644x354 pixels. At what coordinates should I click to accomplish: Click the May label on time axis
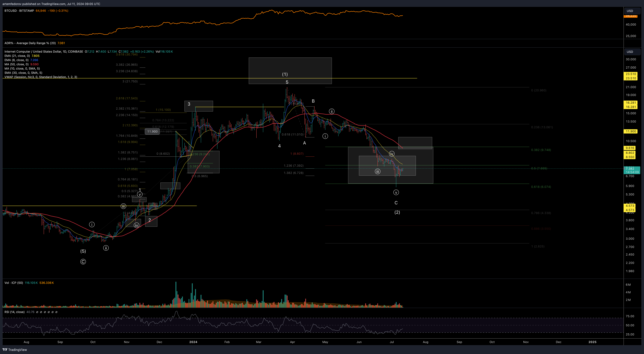click(x=325, y=342)
